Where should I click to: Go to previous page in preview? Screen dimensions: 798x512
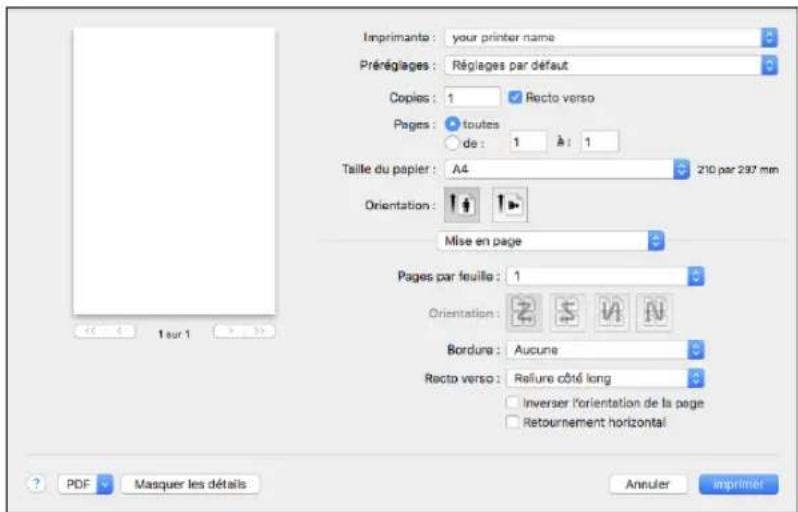(x=120, y=331)
